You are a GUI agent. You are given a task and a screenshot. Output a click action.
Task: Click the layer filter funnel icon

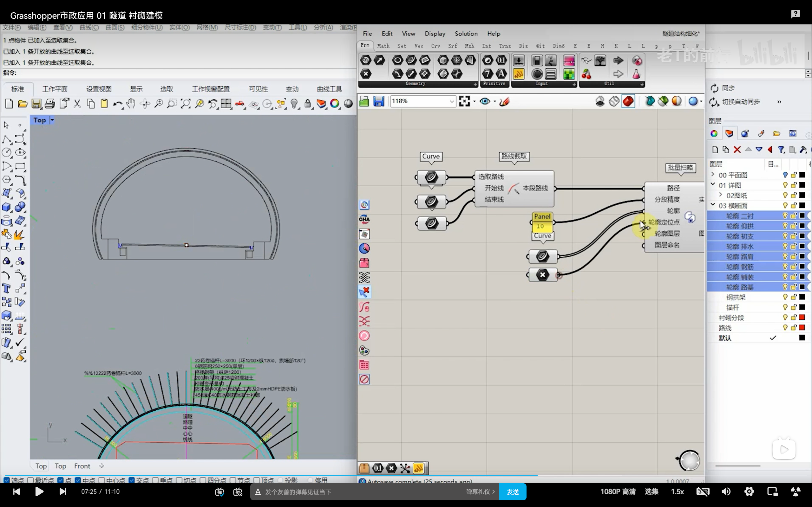click(x=781, y=150)
